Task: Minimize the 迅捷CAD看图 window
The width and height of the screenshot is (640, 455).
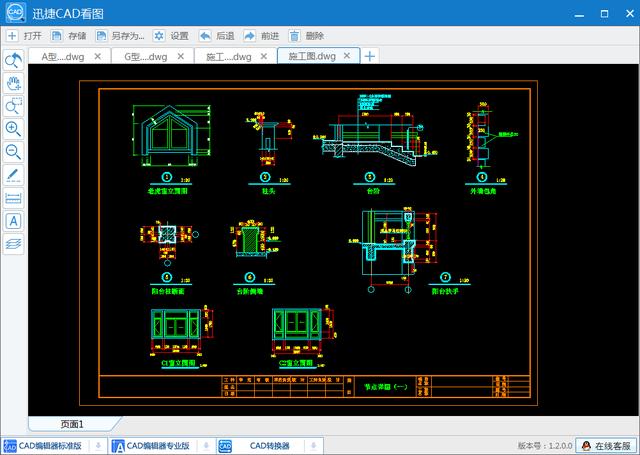Action: coord(579,14)
